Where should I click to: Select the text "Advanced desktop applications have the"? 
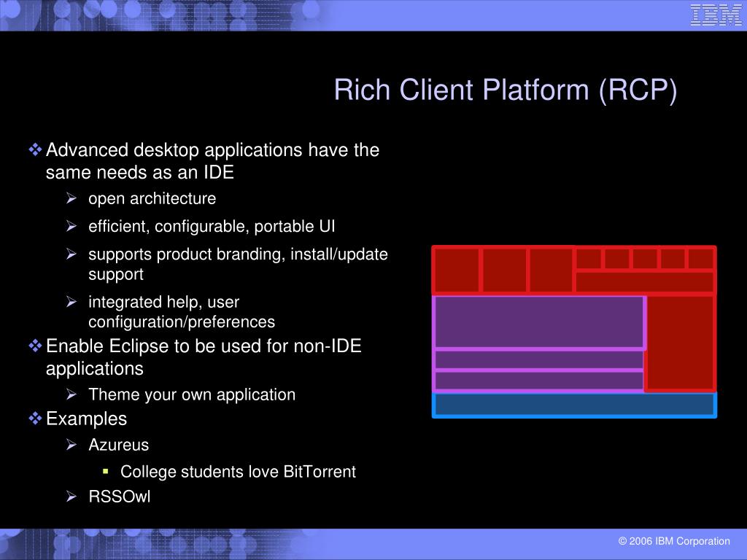click(x=212, y=150)
